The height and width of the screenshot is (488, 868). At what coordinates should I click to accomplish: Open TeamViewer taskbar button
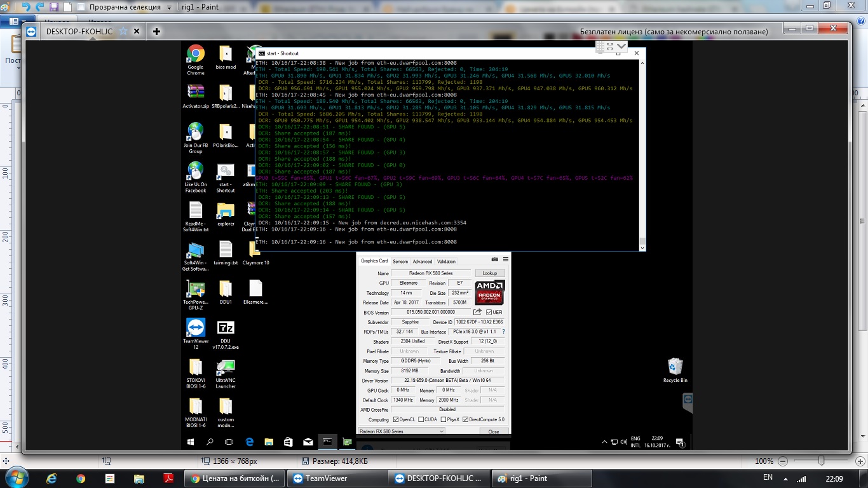click(x=337, y=478)
